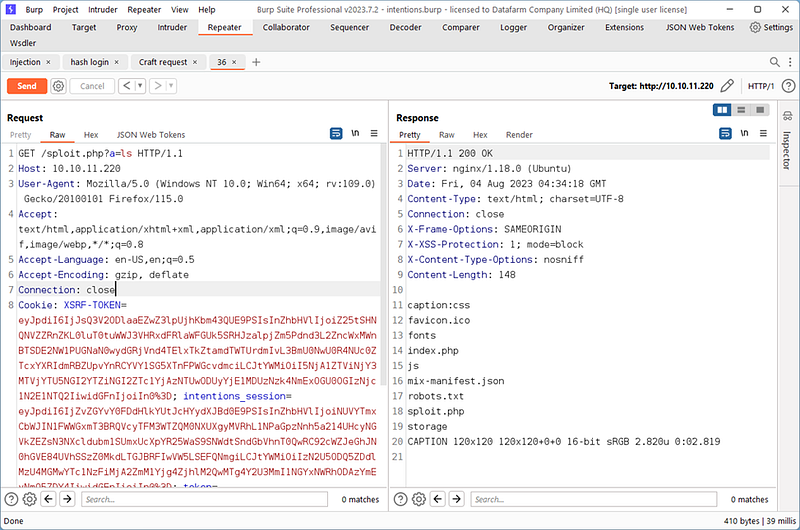Open Repeater send settings gear

(x=59, y=86)
